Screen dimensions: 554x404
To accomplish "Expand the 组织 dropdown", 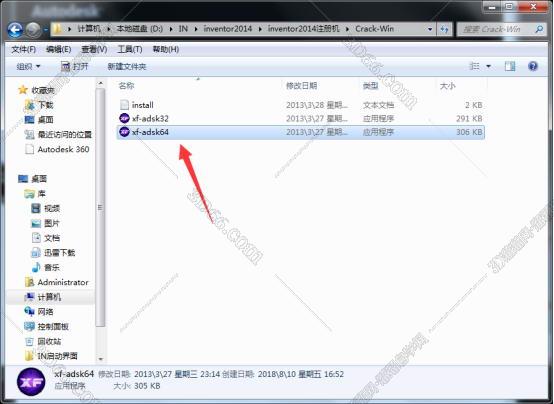I will [x=28, y=66].
